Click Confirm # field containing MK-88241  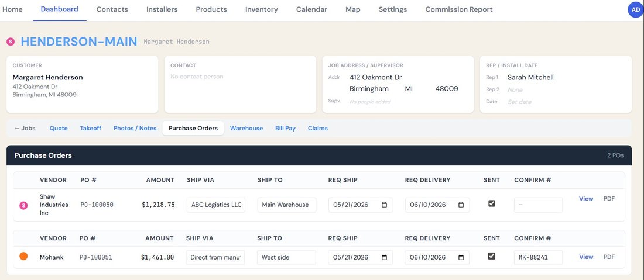coord(539,257)
